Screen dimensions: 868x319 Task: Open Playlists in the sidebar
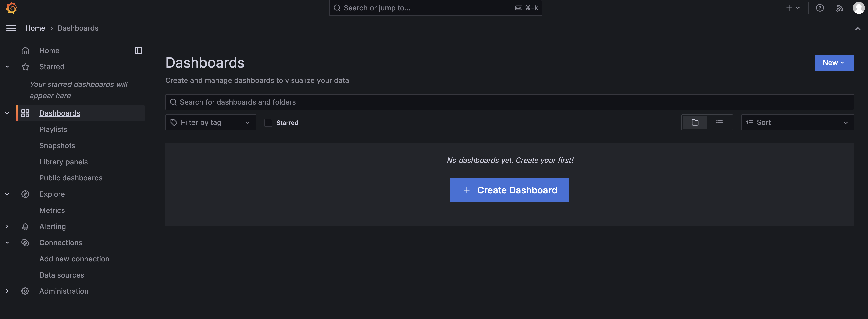(x=53, y=129)
